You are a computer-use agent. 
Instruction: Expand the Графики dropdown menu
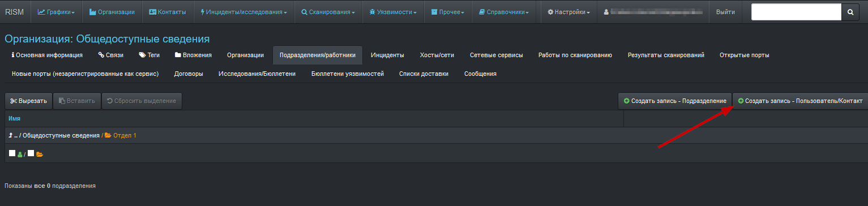tap(56, 12)
